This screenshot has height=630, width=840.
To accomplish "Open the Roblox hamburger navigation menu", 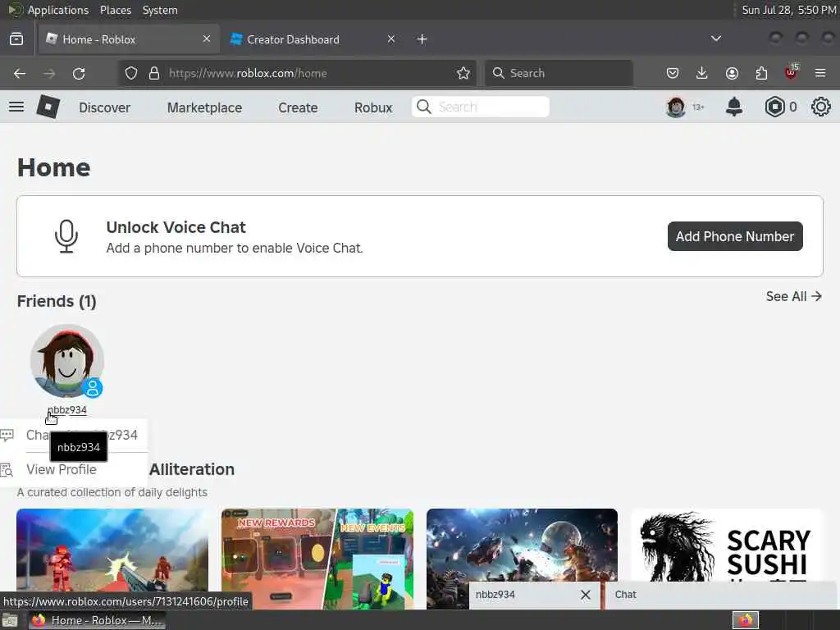I will click(16, 107).
